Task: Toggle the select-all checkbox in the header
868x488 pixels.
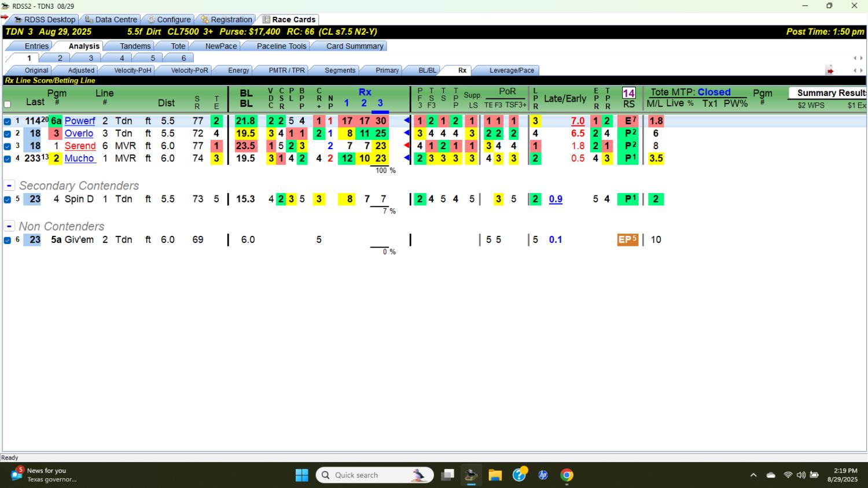Action: click(x=8, y=105)
